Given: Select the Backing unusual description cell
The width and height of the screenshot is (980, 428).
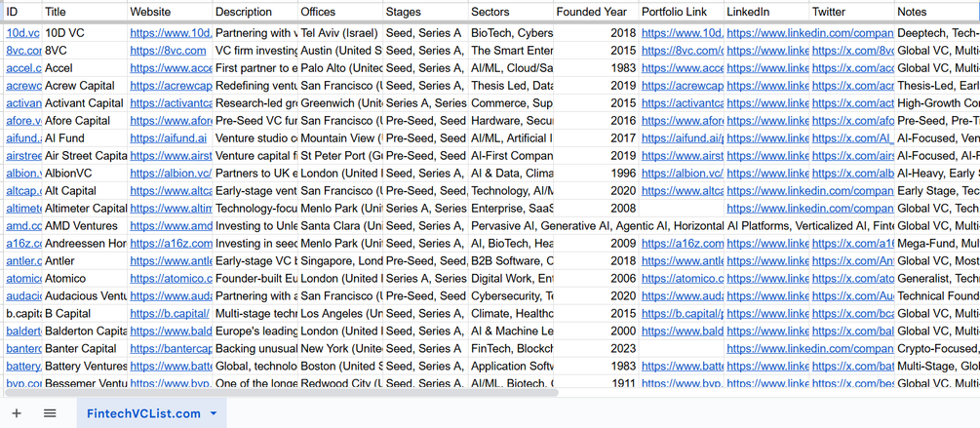Looking at the screenshot, I should tap(255, 348).
